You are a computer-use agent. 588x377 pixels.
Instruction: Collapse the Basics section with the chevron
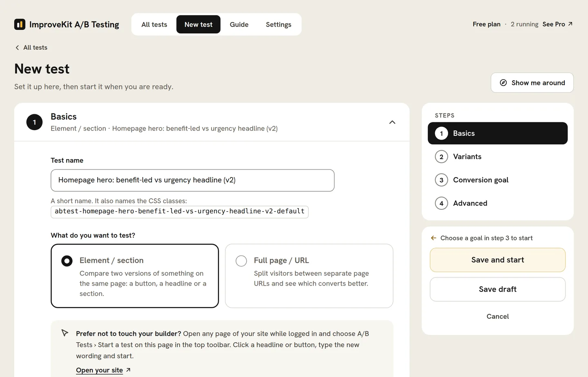(x=392, y=122)
